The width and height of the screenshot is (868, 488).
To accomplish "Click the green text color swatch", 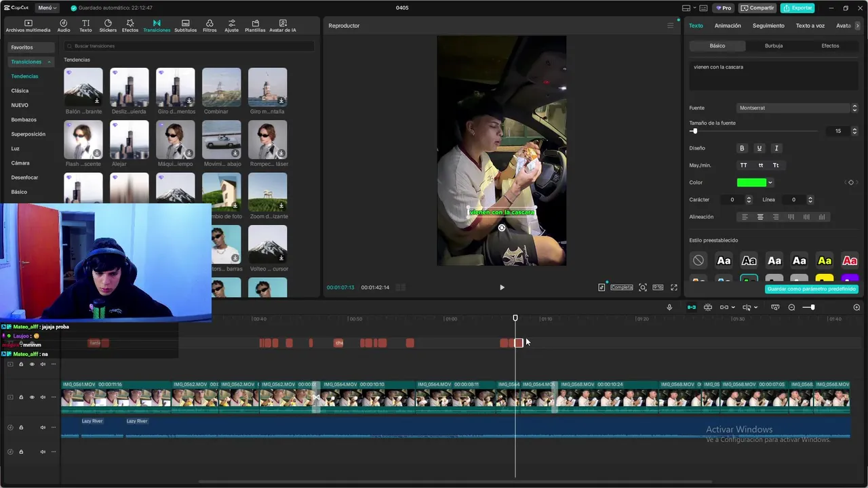I will point(751,182).
